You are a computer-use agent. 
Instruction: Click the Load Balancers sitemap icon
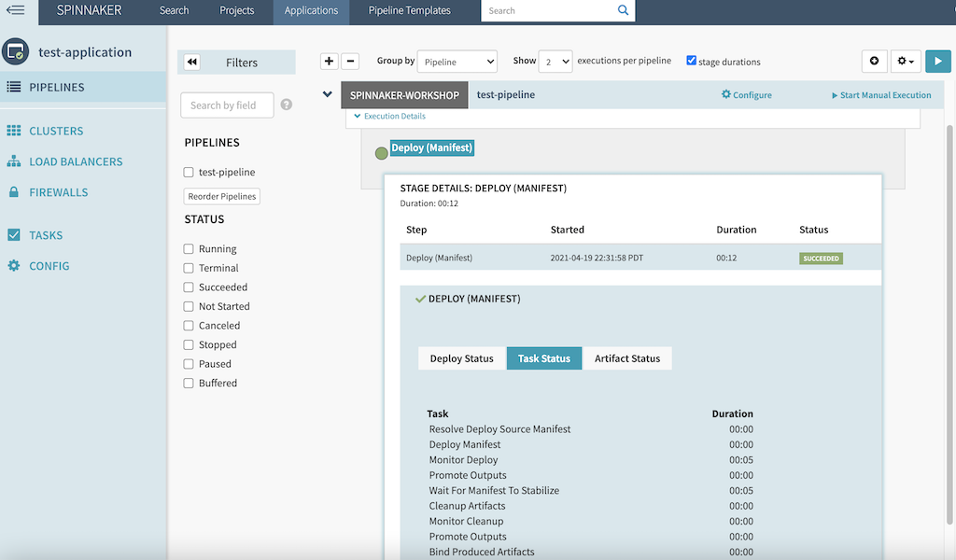click(x=13, y=161)
